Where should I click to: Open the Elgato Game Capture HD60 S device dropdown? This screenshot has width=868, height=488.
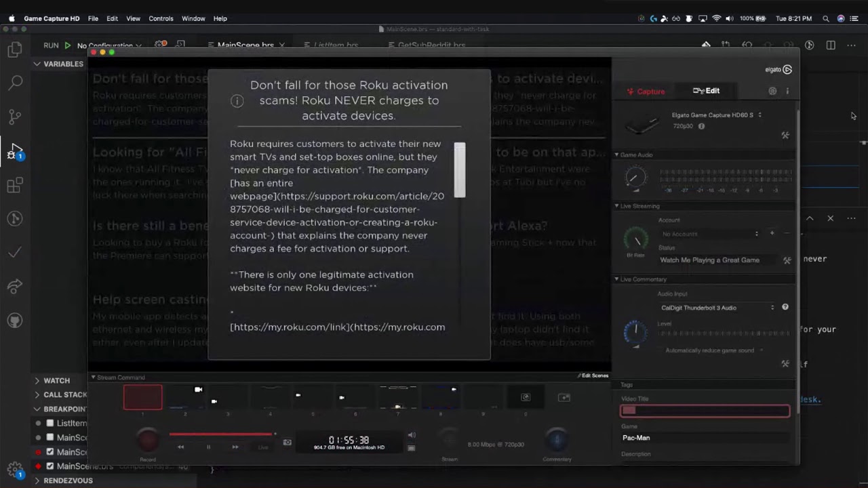[716, 115]
